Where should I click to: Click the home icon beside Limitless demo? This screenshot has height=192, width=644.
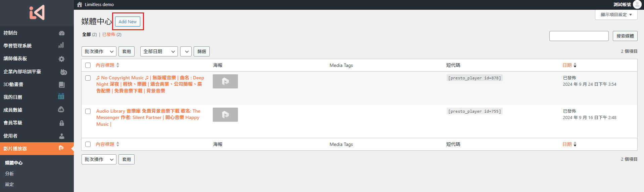80,4
